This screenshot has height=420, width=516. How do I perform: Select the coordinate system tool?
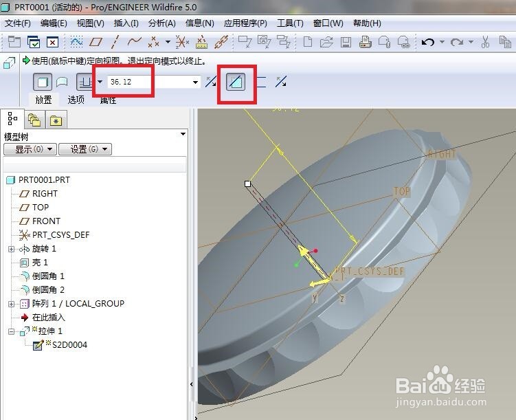182,42
